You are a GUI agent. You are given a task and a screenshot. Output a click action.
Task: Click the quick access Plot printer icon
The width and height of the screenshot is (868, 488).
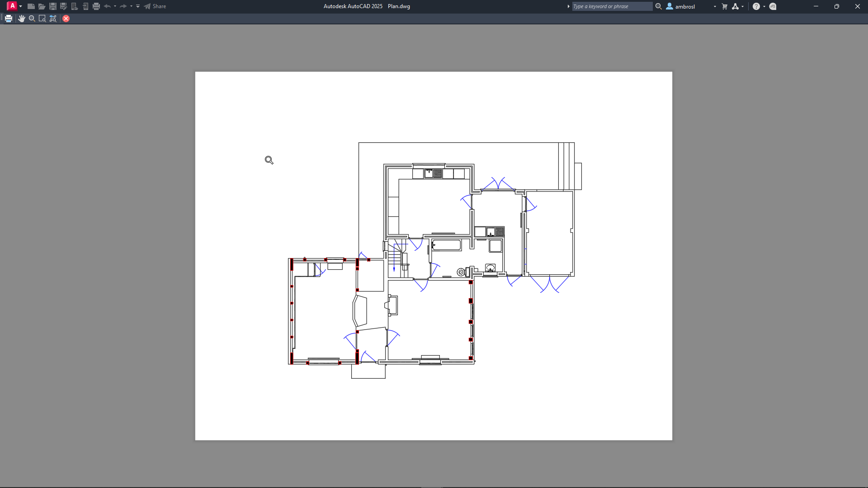point(96,6)
